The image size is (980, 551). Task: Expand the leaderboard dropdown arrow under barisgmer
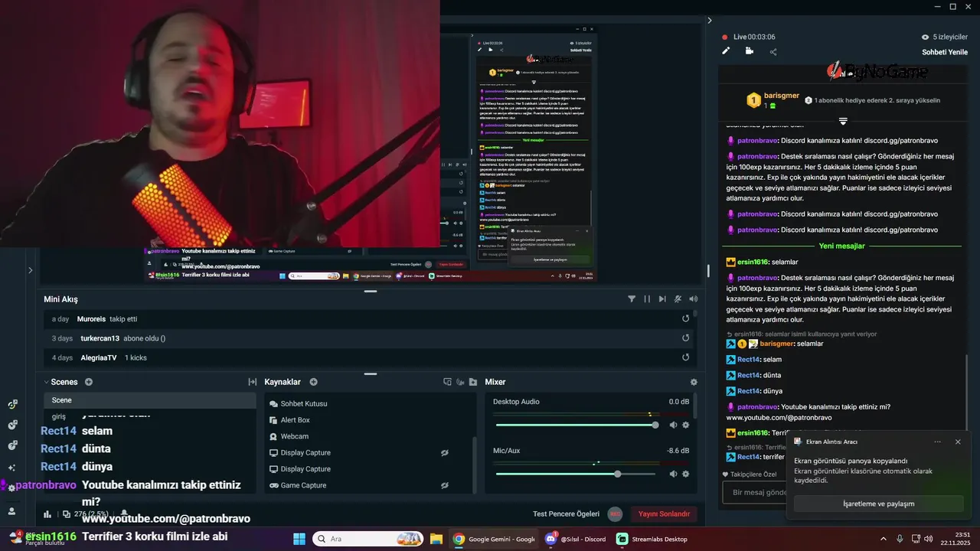843,121
